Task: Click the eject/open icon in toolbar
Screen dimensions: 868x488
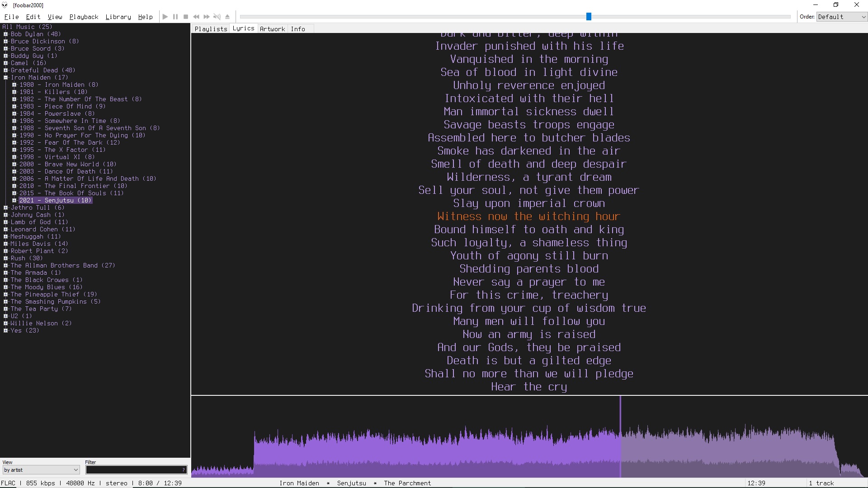Action: [x=227, y=17]
